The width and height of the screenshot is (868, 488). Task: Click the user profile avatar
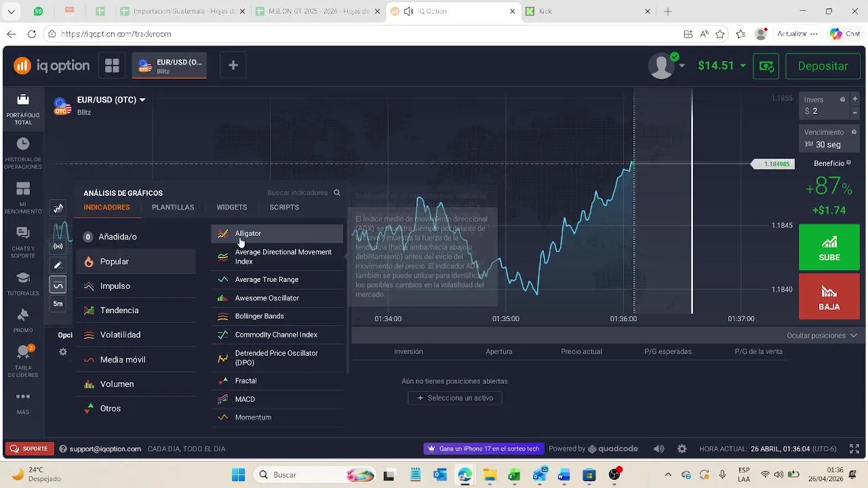661,66
